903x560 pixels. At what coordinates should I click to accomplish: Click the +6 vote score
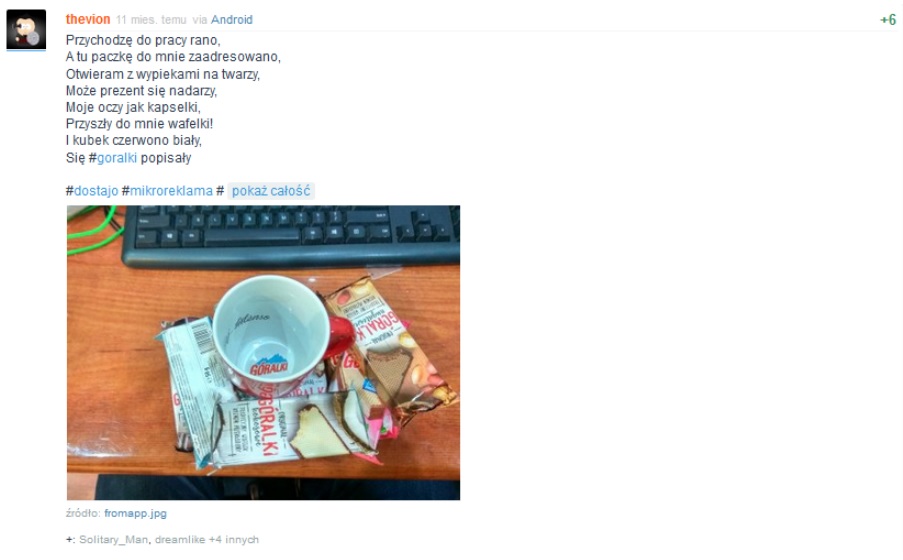click(x=888, y=20)
